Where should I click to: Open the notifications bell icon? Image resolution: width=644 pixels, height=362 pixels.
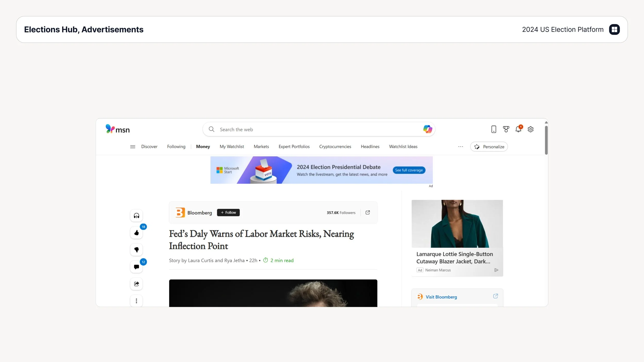pos(518,129)
